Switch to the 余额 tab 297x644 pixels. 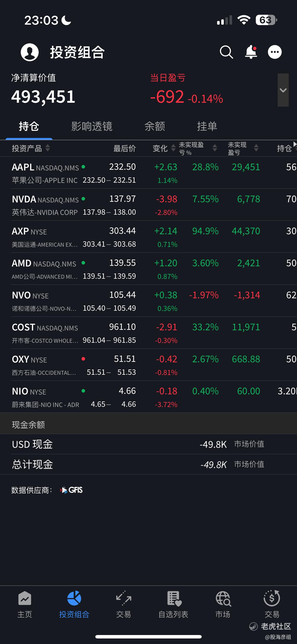[x=155, y=126]
